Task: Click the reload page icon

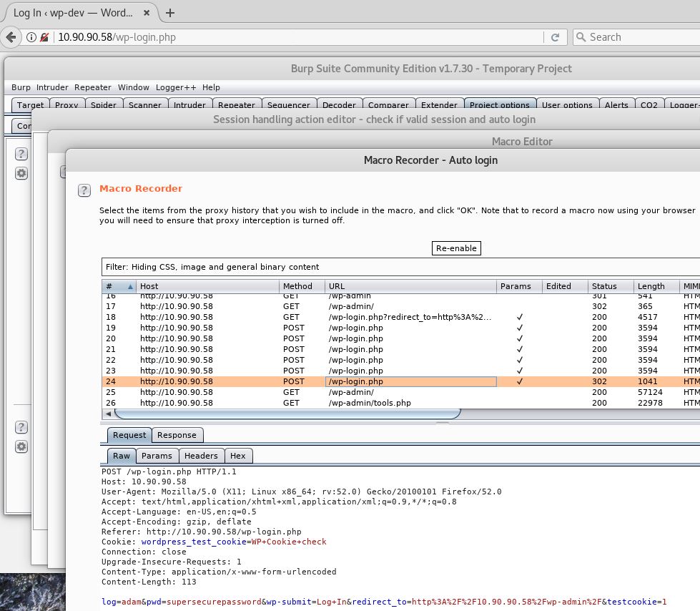Action: tap(555, 37)
